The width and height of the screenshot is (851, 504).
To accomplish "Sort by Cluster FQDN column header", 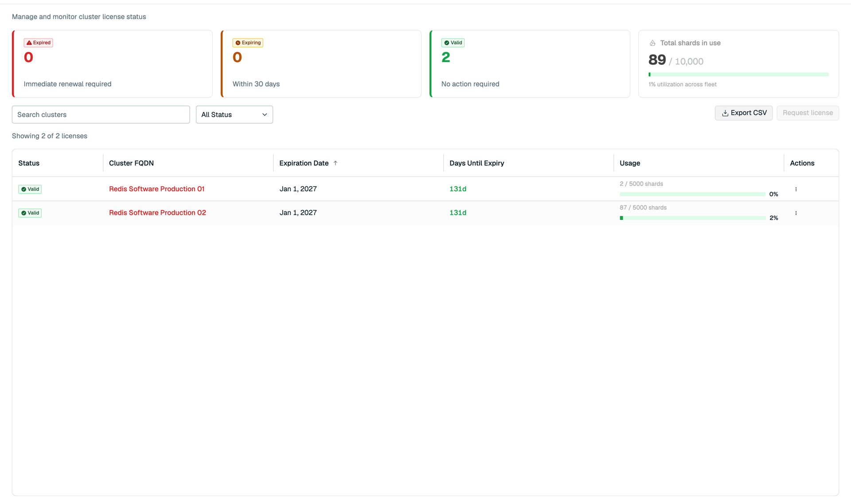I will (x=131, y=163).
